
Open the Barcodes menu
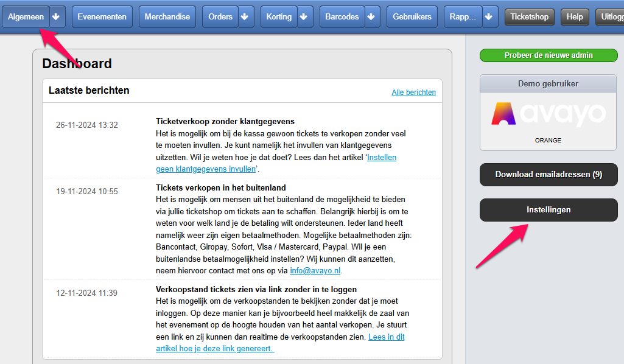pos(342,16)
